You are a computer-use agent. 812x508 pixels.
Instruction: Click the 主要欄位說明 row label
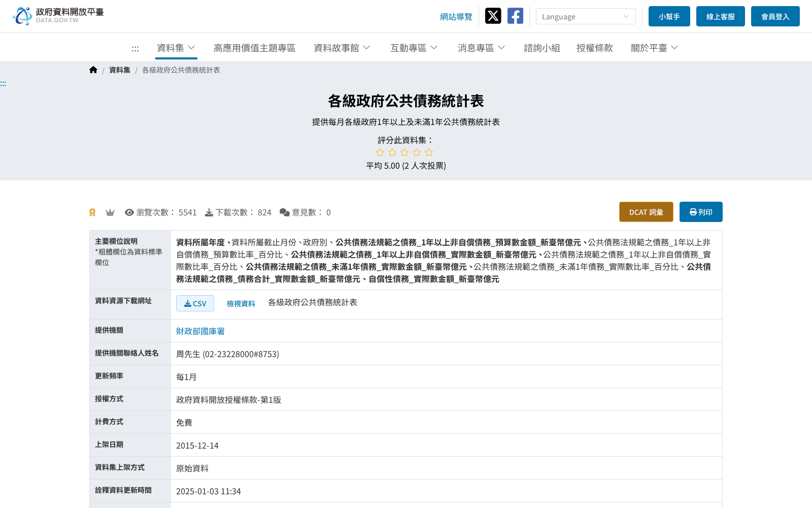[116, 241]
